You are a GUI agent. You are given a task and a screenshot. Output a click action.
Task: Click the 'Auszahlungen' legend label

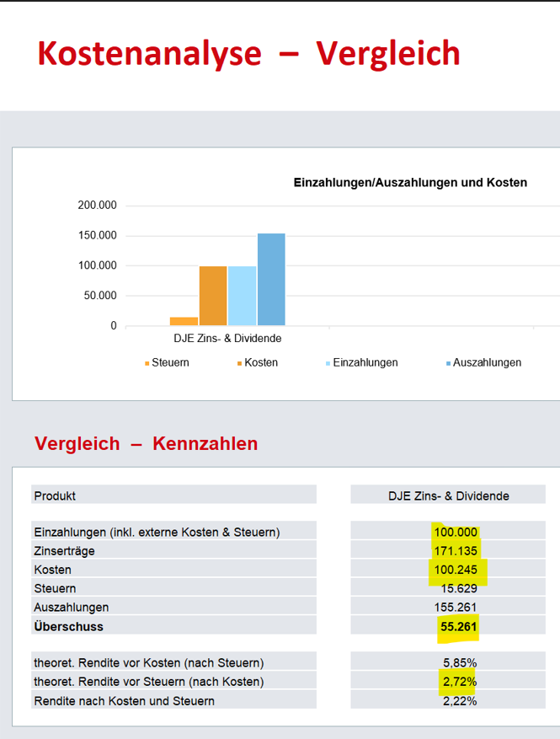pyautogui.click(x=487, y=362)
